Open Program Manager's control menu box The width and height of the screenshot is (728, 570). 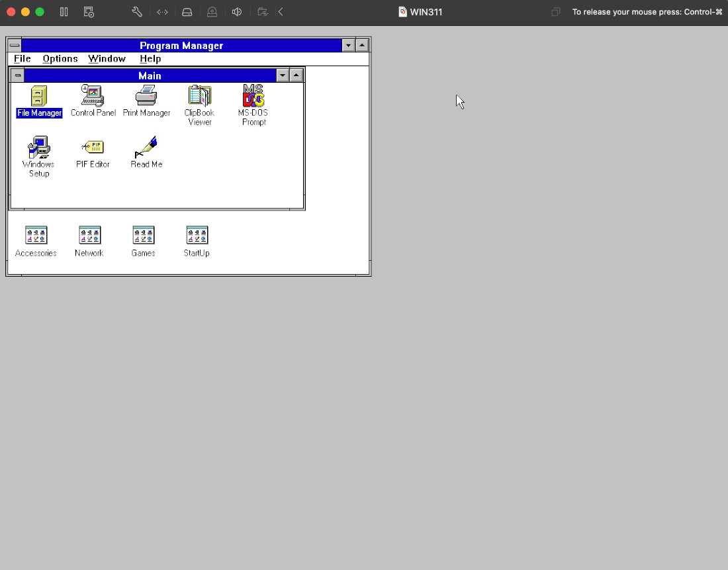[x=15, y=46]
